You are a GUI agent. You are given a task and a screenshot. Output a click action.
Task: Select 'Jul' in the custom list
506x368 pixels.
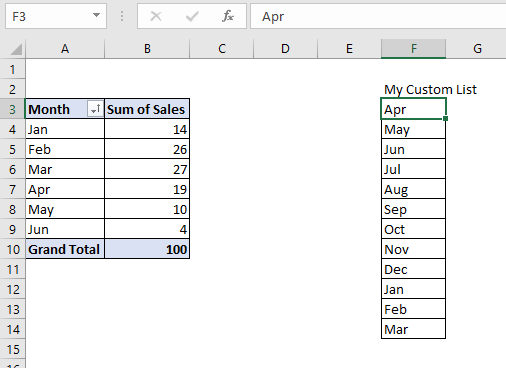point(413,169)
